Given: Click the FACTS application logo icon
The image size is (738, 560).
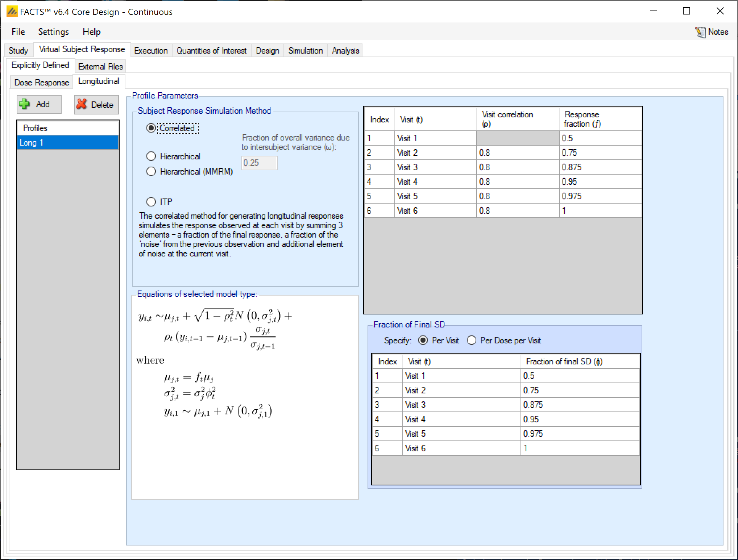Looking at the screenshot, I should (x=12, y=12).
